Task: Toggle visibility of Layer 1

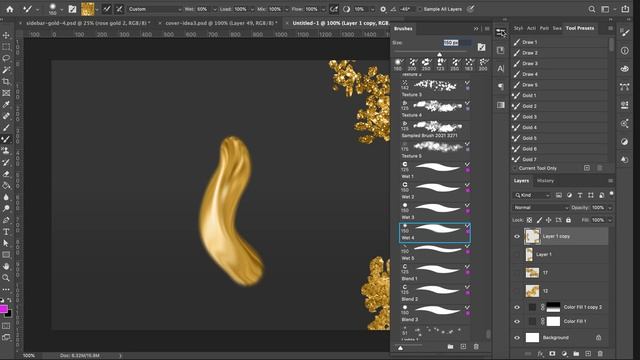Action: 517,254
